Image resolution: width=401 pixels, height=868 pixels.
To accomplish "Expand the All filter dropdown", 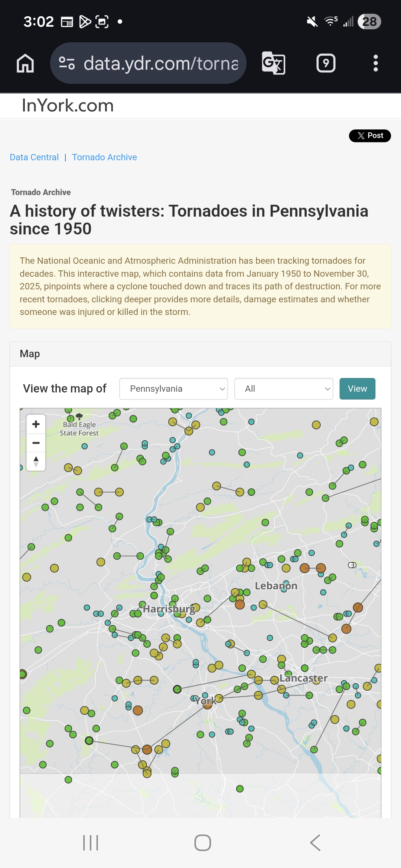I will [284, 389].
